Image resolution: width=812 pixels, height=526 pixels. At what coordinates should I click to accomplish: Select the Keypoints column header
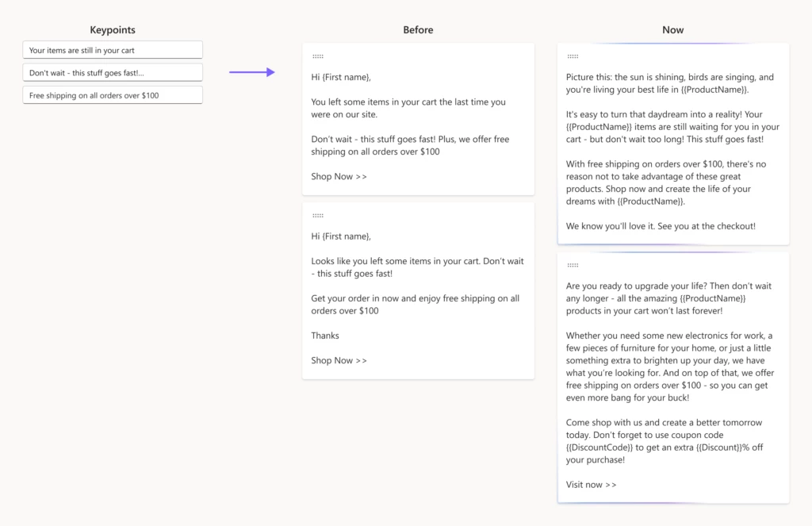[112, 29]
